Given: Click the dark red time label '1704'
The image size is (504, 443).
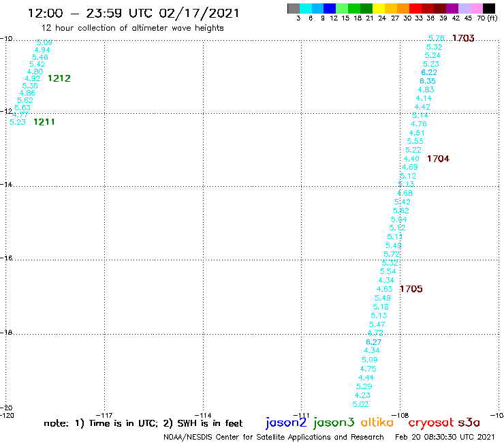Looking at the screenshot, I should 438,159.
